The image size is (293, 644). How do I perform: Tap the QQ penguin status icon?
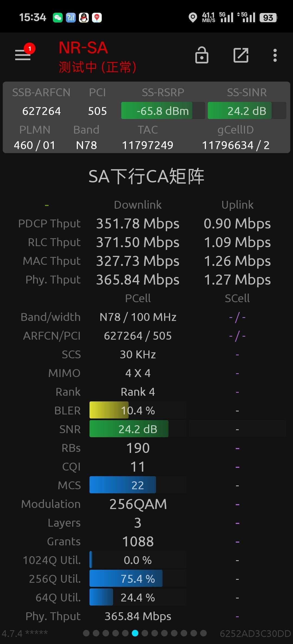(84, 18)
